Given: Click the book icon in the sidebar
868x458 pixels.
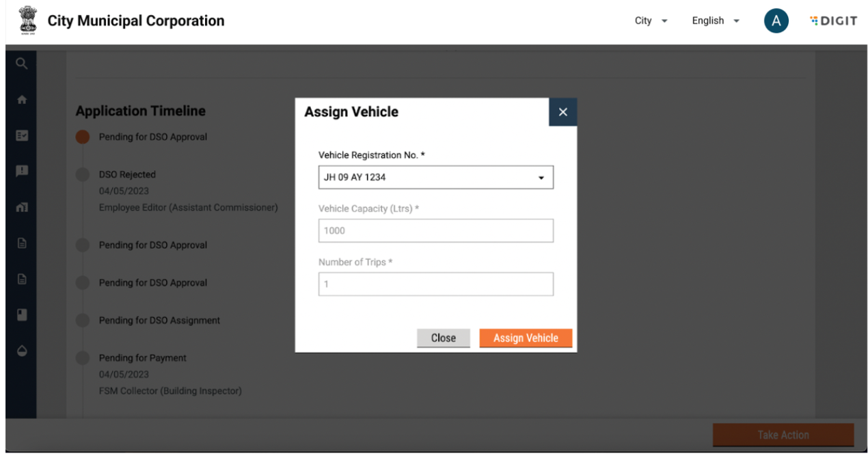Looking at the screenshot, I should point(21,314).
